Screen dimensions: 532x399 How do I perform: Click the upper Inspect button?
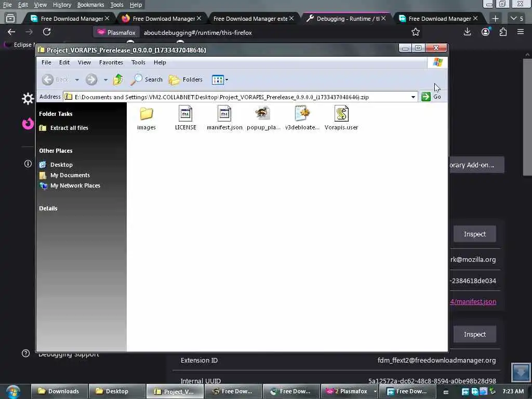[x=475, y=234]
